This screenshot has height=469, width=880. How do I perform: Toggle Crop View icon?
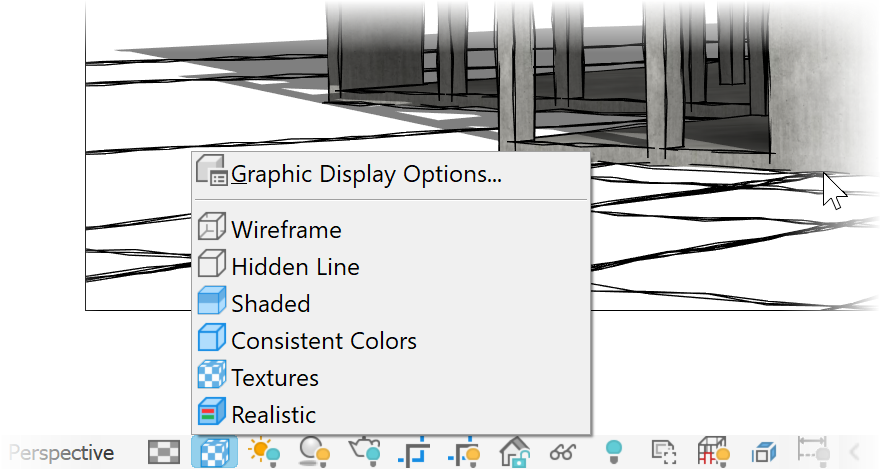tap(414, 452)
